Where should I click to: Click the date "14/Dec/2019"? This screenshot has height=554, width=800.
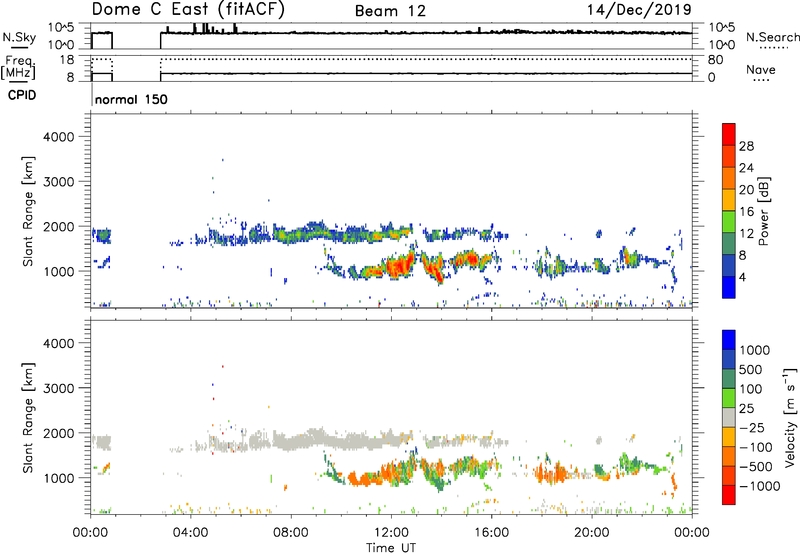(639, 9)
